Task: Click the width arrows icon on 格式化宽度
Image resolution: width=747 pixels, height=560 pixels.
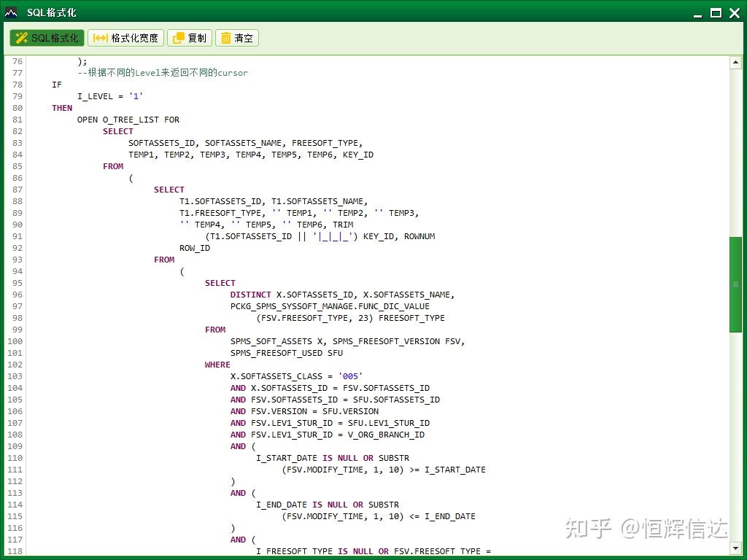Action: (x=100, y=38)
